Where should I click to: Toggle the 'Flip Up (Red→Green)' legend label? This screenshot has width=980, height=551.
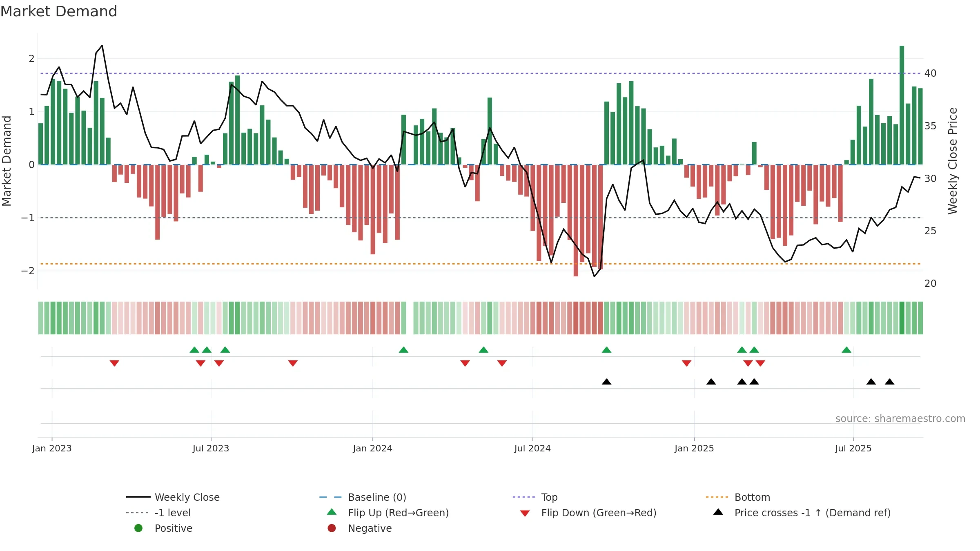point(398,513)
